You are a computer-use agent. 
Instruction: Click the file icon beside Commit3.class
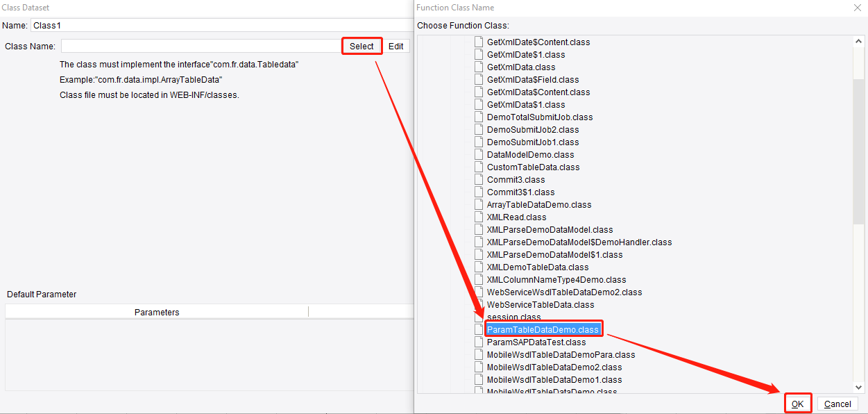pos(478,179)
